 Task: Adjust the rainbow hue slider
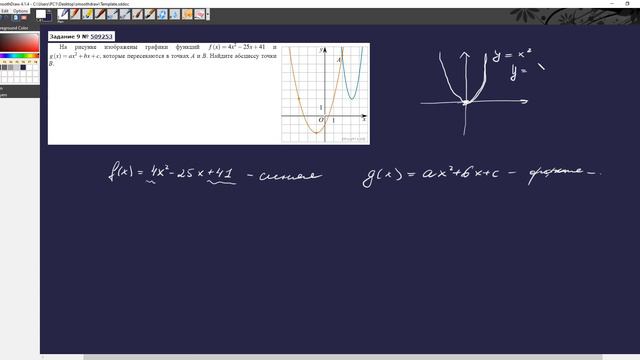(x=19, y=56)
